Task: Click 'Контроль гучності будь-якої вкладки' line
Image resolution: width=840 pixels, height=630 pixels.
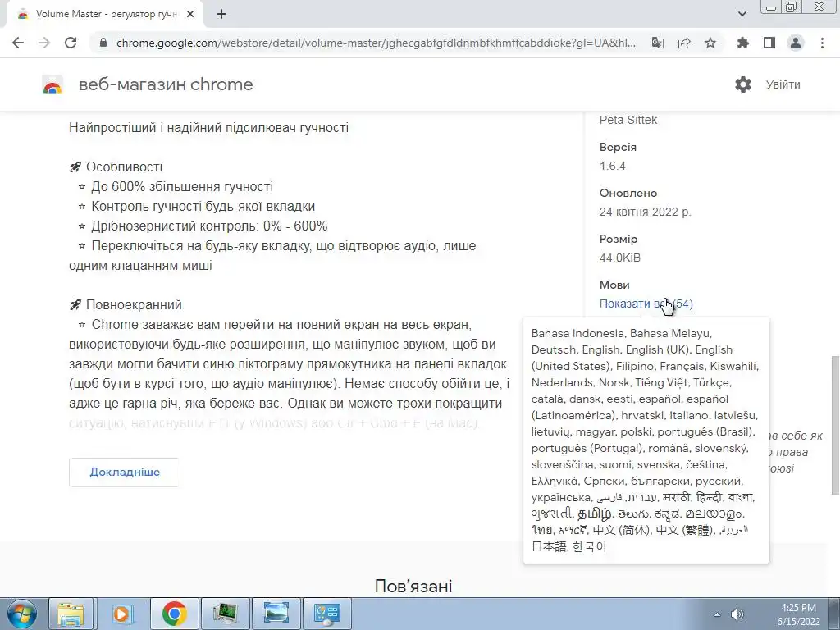Action: [203, 206]
